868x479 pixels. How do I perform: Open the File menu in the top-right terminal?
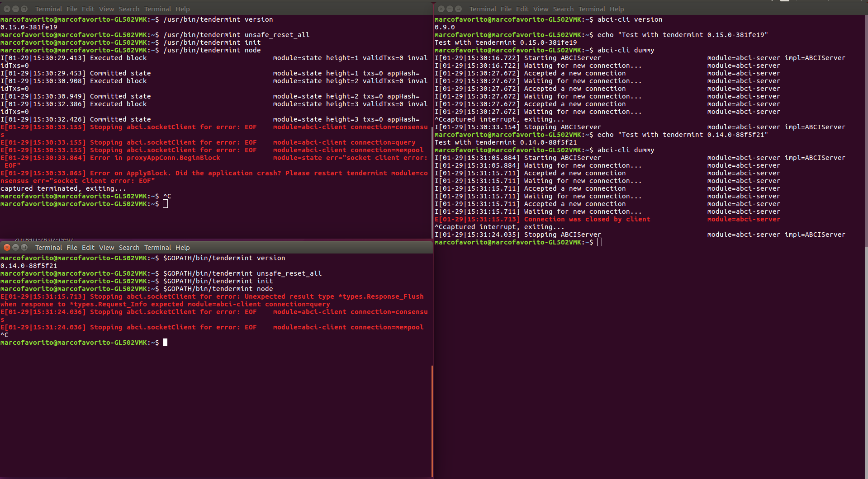click(x=506, y=9)
